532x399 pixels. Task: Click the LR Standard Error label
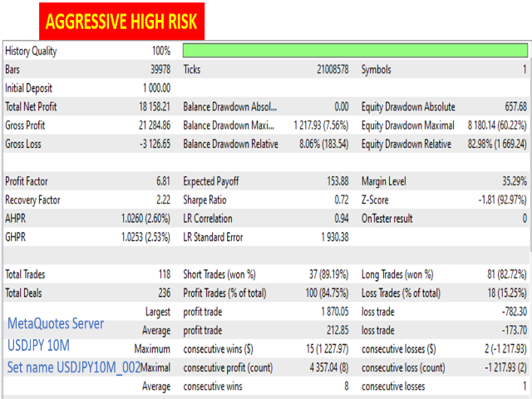[x=213, y=237]
